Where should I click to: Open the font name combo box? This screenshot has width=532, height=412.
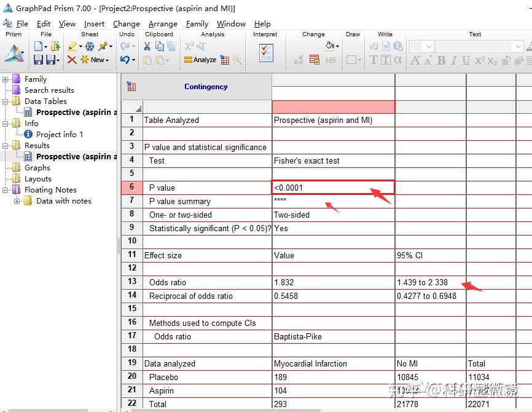(x=479, y=46)
